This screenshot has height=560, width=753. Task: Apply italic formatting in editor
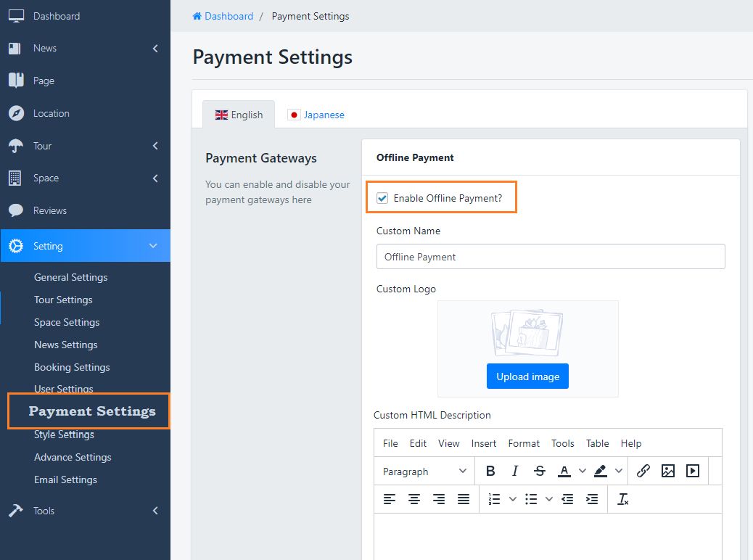tap(515, 472)
